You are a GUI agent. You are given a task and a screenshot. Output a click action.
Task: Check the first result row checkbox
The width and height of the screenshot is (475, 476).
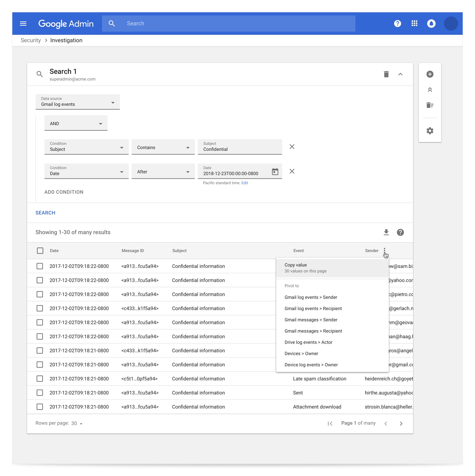(x=40, y=266)
